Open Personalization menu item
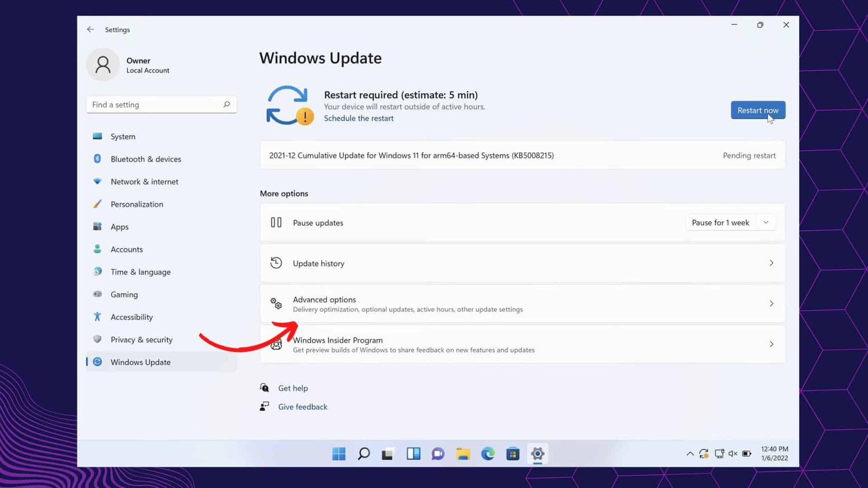This screenshot has height=488, width=868. pos(161,204)
